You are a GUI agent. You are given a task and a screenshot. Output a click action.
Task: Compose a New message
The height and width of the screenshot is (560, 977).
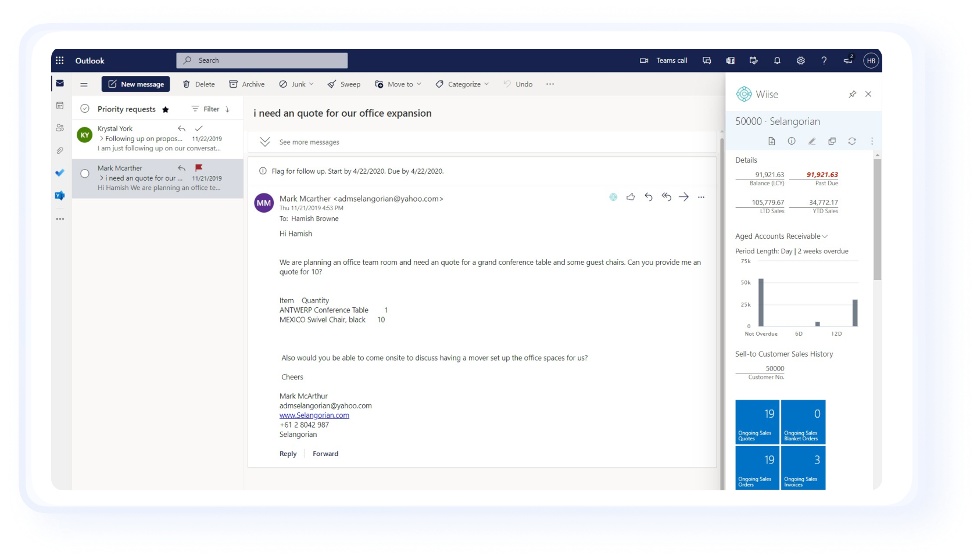136,84
